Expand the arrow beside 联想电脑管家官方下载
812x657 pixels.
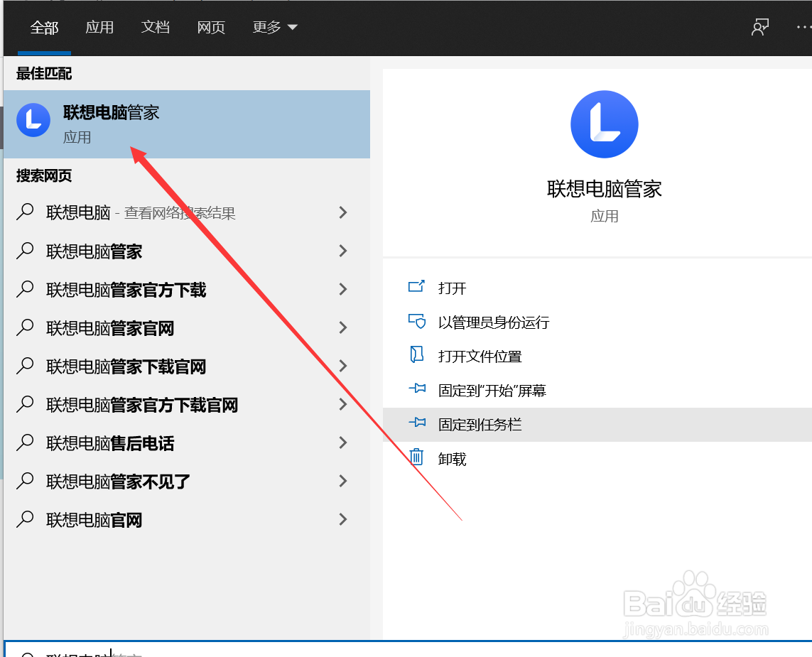pyautogui.click(x=343, y=289)
